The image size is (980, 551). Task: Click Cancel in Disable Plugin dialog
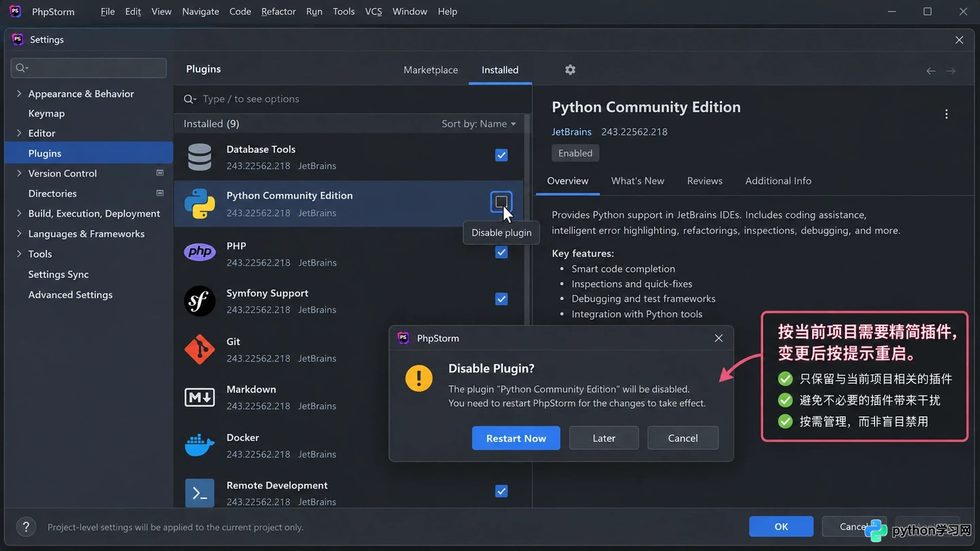click(x=683, y=438)
